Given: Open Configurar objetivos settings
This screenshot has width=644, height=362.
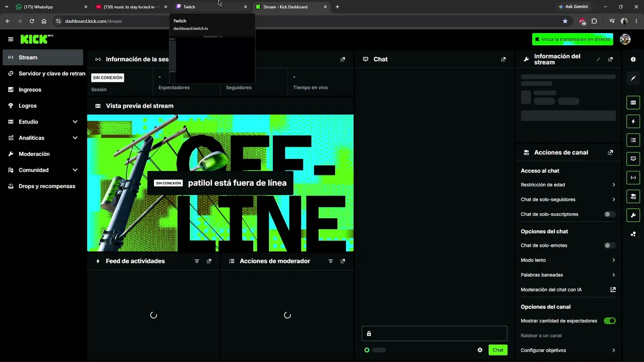Looking at the screenshot, I should point(568,350).
